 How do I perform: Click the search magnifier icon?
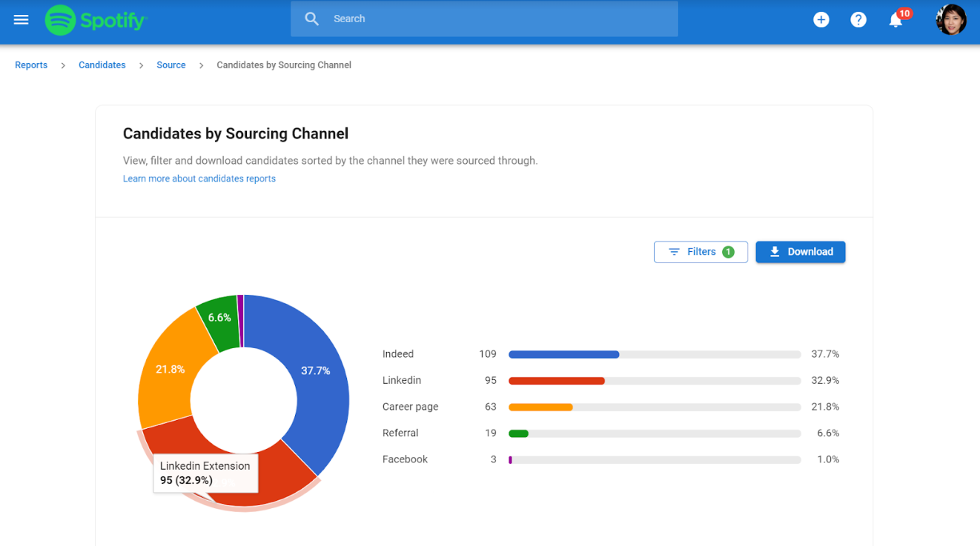click(x=311, y=19)
